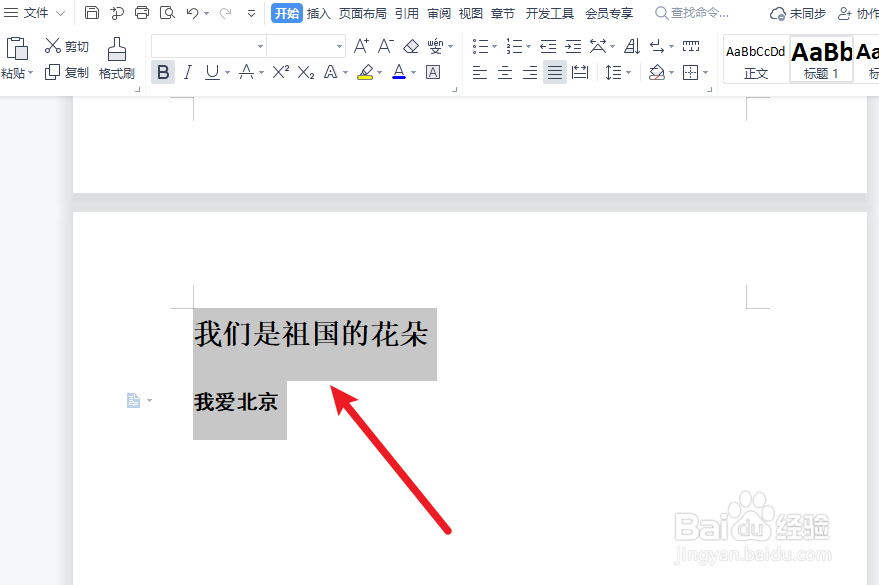Toggle italic formatting
The width and height of the screenshot is (879, 585).
click(x=187, y=72)
